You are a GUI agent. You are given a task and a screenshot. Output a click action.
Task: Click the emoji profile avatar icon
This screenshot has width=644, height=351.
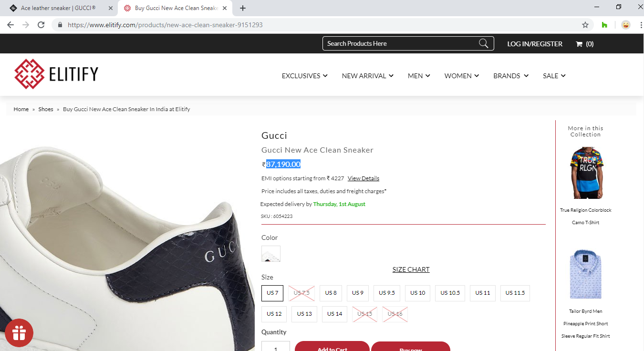625,25
